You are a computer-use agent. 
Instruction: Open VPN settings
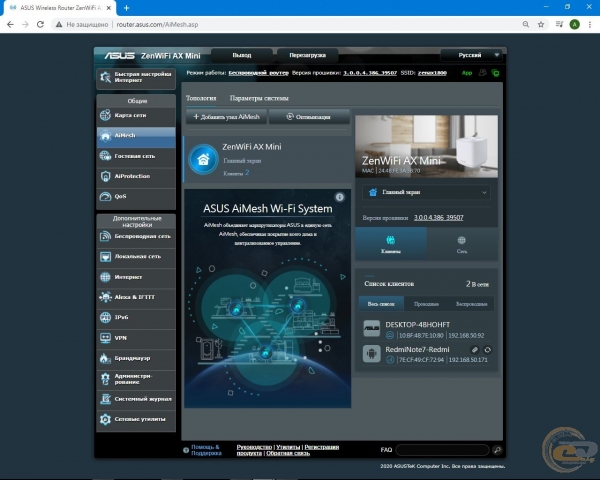click(x=136, y=338)
